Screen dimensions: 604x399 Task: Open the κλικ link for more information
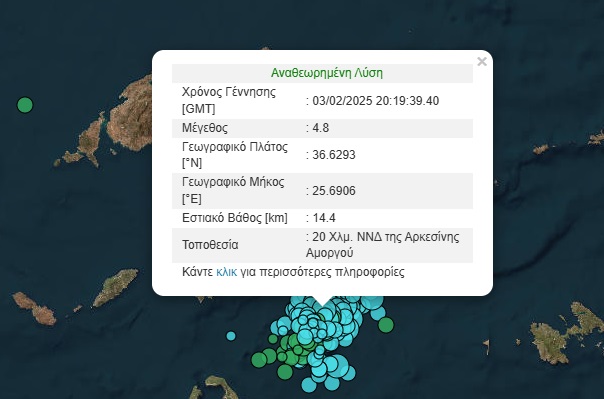pos(226,272)
